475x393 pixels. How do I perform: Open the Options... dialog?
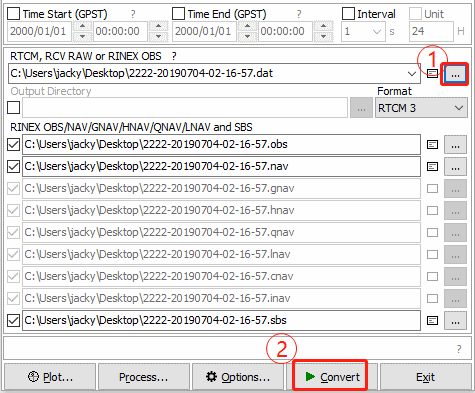[x=238, y=377]
